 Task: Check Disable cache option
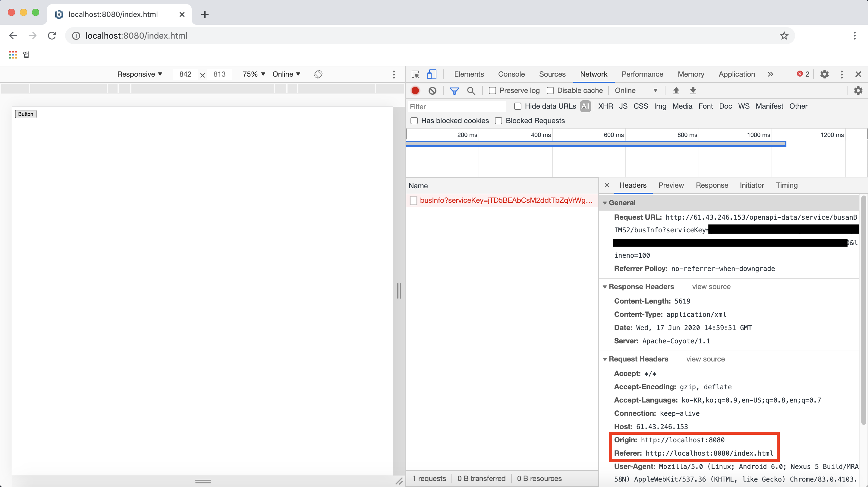550,91
